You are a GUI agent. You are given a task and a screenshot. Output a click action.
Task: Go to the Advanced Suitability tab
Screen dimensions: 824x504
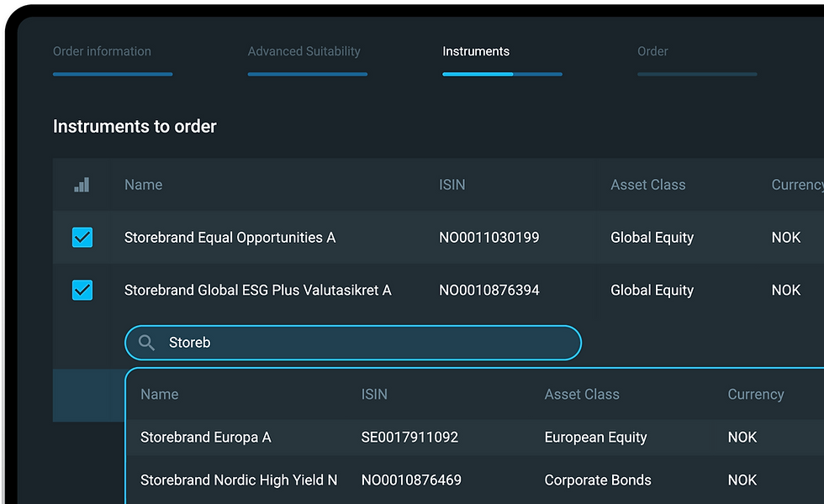(304, 51)
